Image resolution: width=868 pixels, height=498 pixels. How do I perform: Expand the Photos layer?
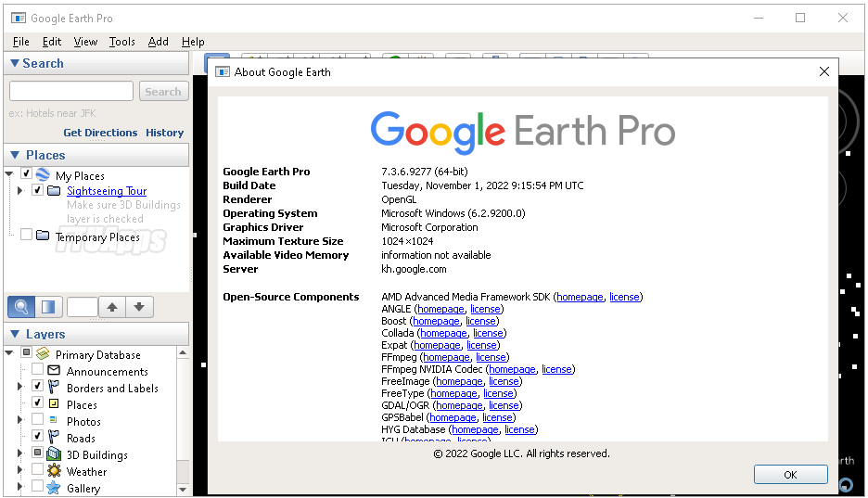(19, 420)
